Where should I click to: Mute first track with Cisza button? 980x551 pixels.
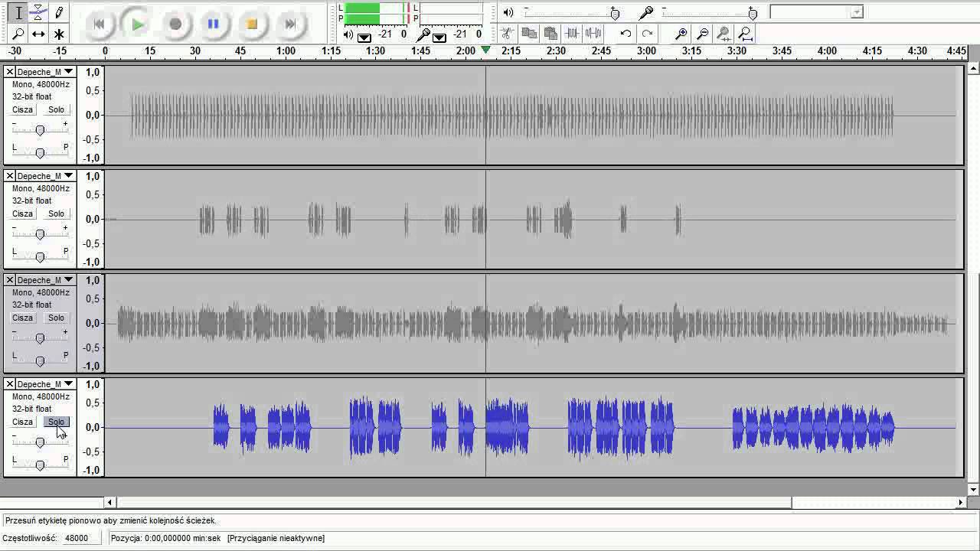22,109
